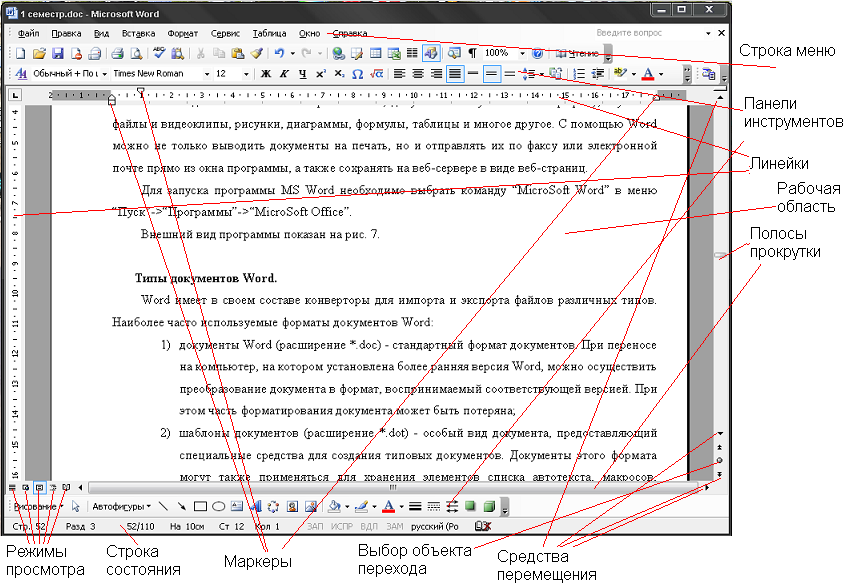This screenshot has height=585, width=847.
Task: Click the Open folder icon
Action: point(39,53)
